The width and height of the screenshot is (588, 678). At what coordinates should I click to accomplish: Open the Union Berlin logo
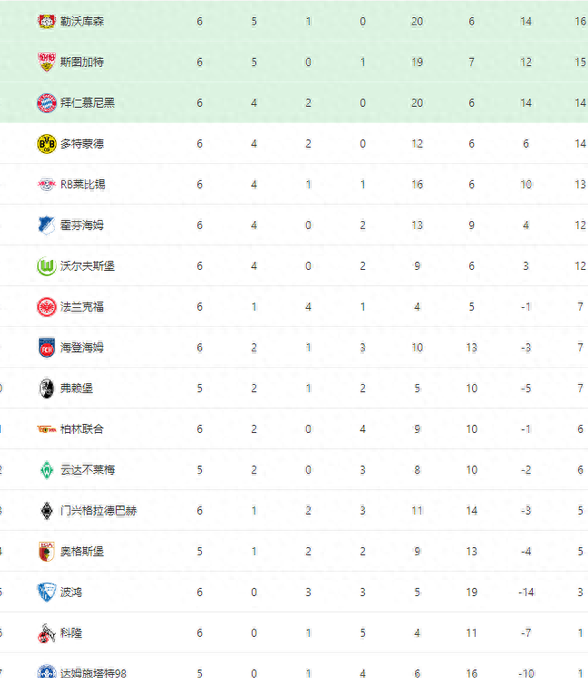tap(46, 429)
